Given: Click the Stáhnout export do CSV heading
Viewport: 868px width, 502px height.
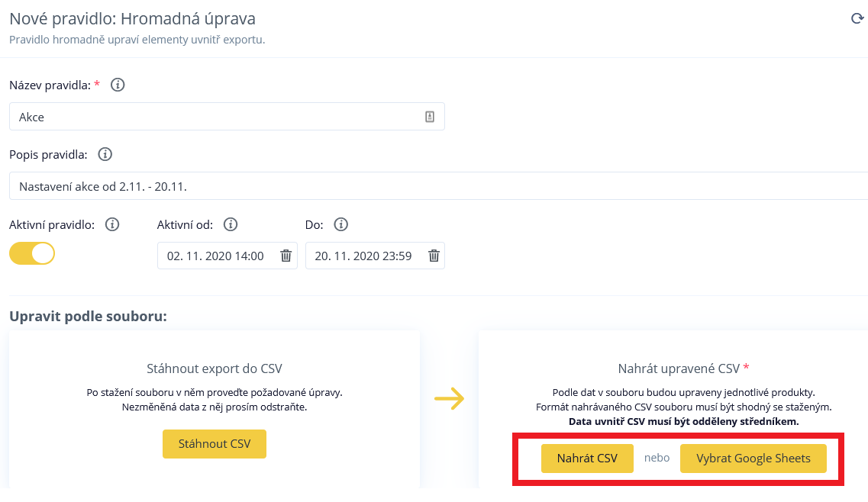Looking at the screenshot, I should click(x=215, y=368).
